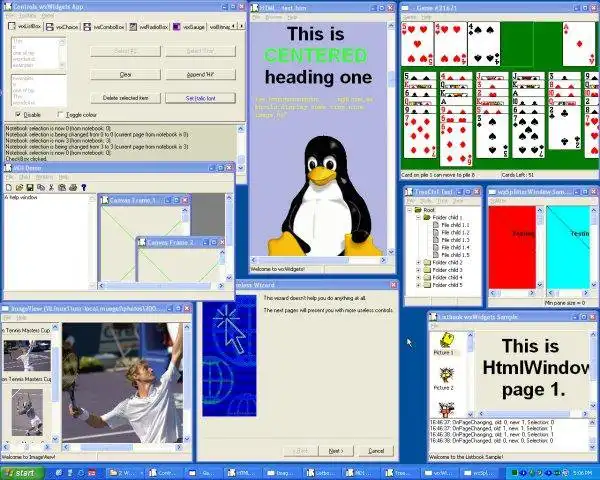The height and width of the screenshot is (480, 600).
Task: Click File child 1.3 document icon
Action: [436, 240]
